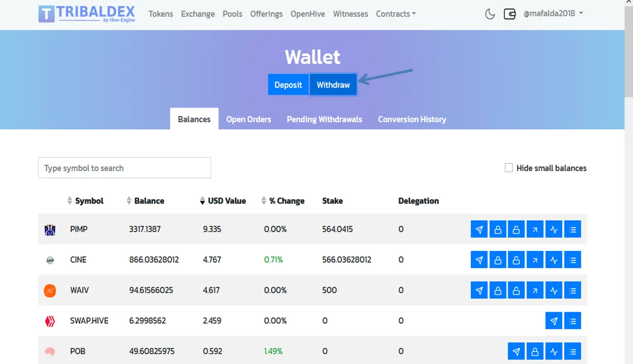The height and width of the screenshot is (364, 633).
Task: Click the closed lock stake icon for WAIV
Action: coord(498,290)
